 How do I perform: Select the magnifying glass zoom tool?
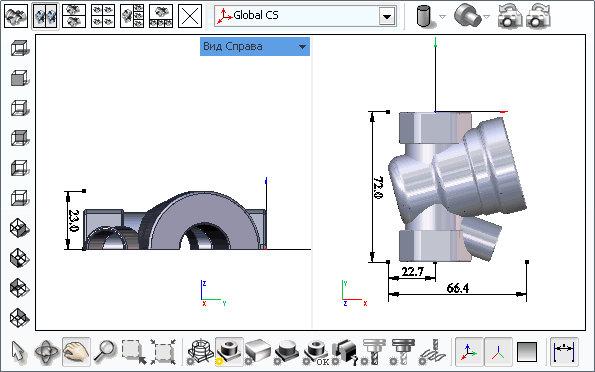click(x=105, y=352)
